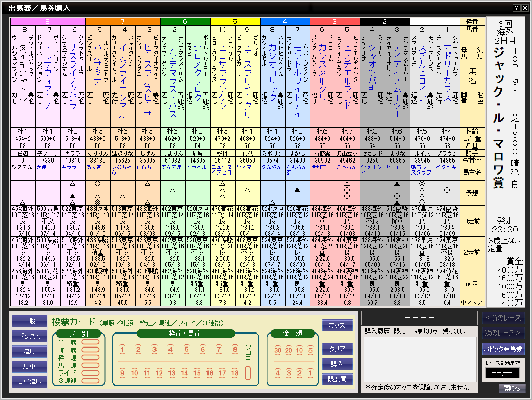Mark the ゾロ目 oval
Screen dimensions: 532x400
(248, 373)
